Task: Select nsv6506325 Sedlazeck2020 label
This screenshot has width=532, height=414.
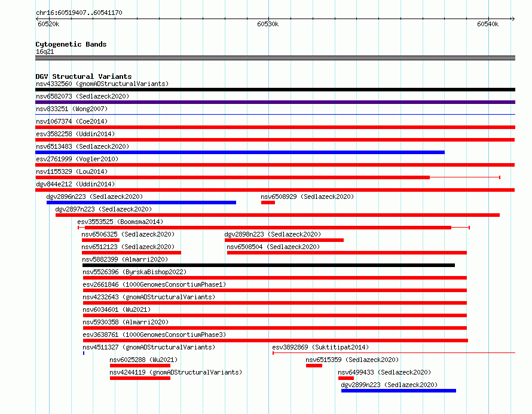Action: click(128, 234)
